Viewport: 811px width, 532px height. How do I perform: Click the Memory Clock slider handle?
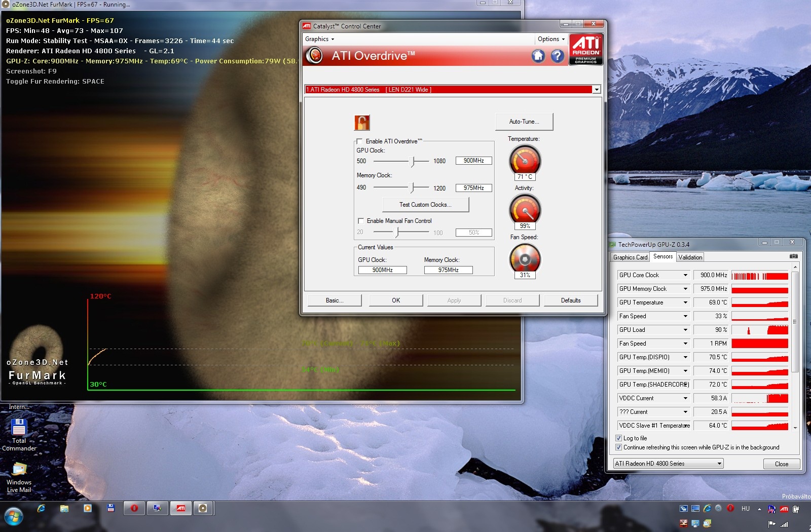(x=413, y=188)
